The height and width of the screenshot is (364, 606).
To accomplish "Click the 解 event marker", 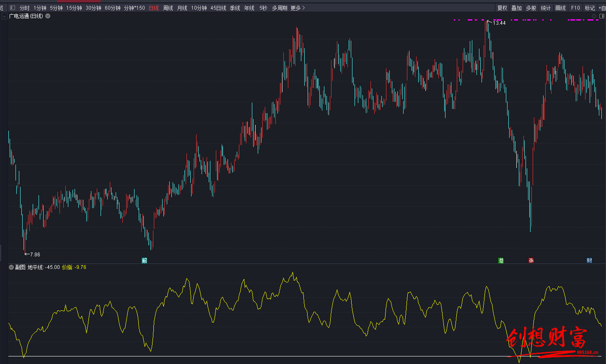I will tap(145, 261).
